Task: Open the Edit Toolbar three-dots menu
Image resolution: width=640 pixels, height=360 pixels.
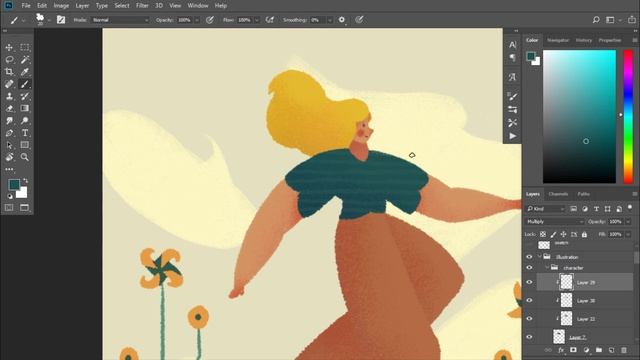Action: tap(9, 169)
